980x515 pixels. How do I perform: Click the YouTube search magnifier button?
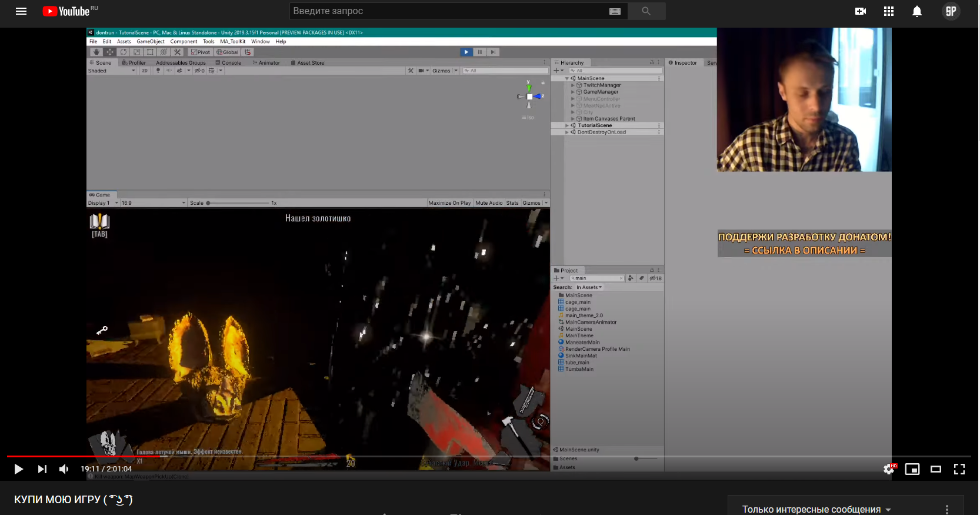point(646,11)
